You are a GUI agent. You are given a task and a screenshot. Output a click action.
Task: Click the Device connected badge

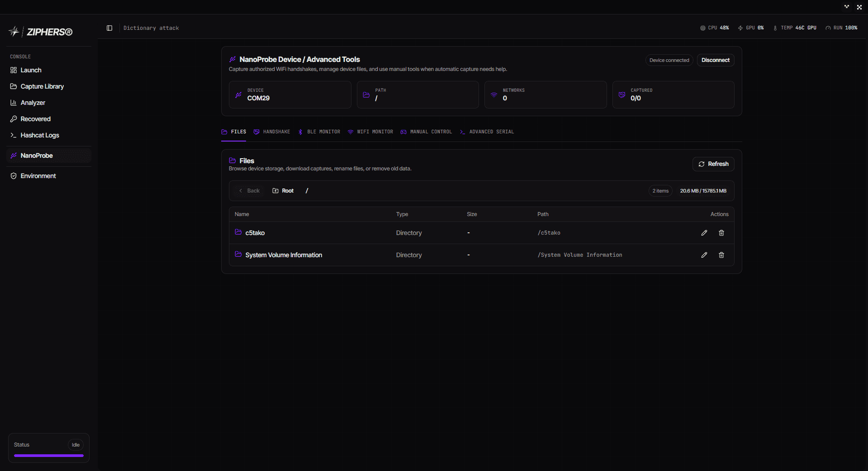[669, 60]
